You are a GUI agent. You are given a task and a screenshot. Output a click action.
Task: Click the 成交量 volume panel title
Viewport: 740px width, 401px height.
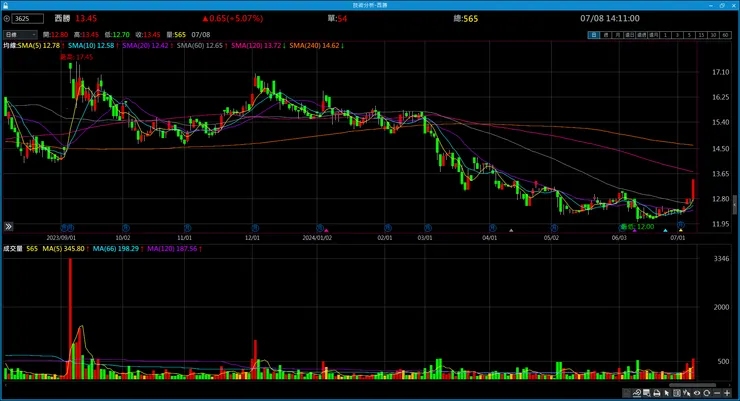click(13, 249)
